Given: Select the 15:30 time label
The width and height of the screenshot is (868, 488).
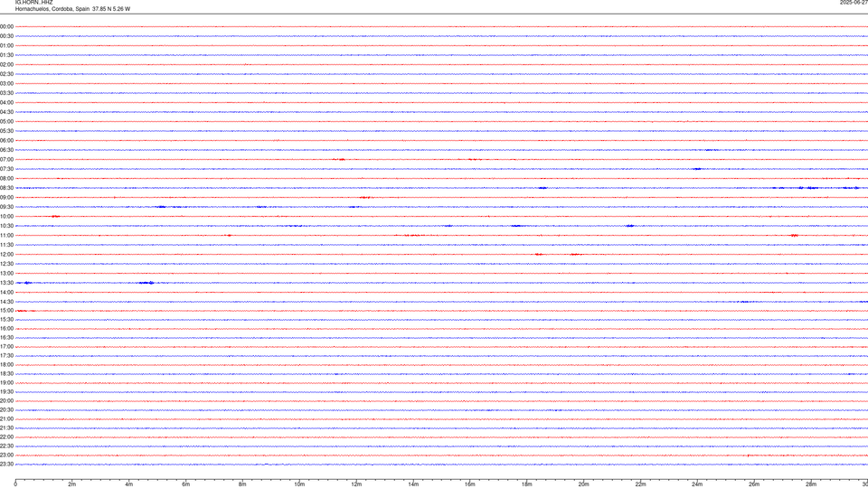Looking at the screenshot, I should tap(6, 319).
